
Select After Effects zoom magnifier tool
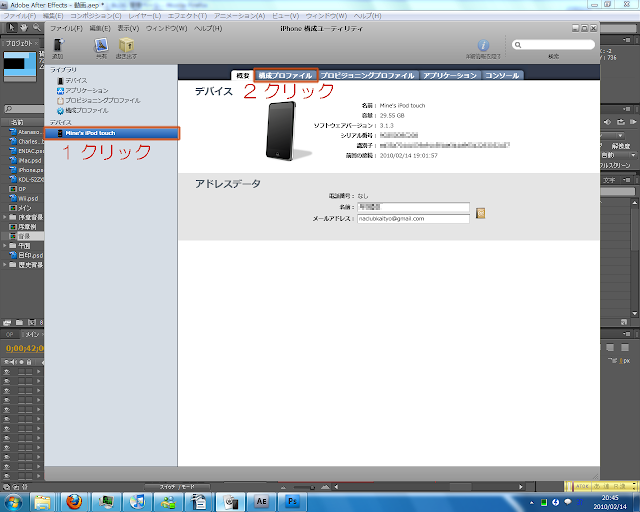[37, 28]
